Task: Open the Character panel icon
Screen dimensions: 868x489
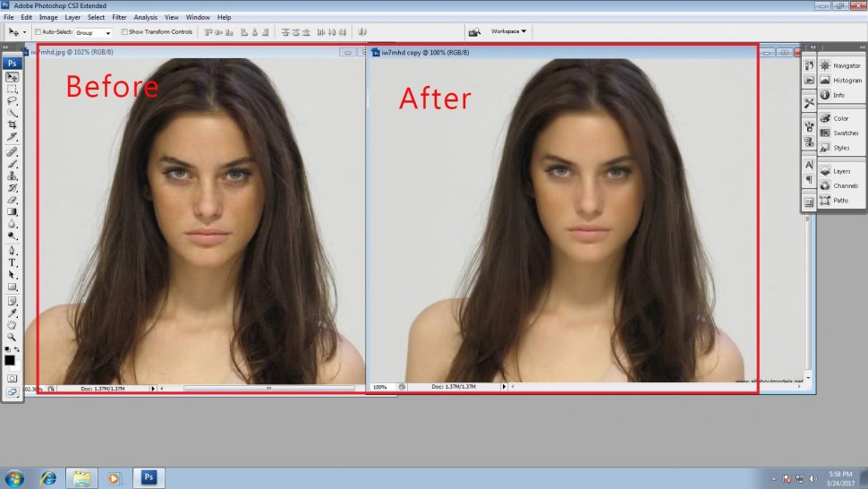Action: click(809, 165)
